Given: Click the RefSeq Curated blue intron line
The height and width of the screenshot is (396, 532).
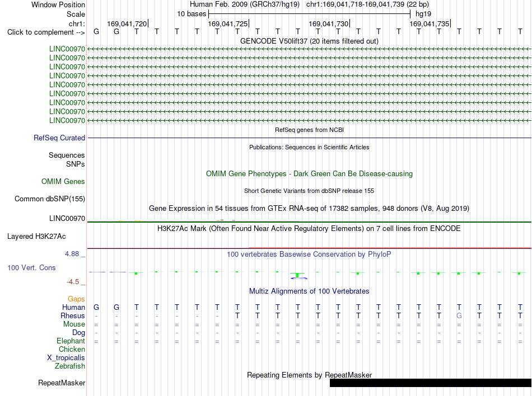Looking at the screenshot, I should coord(309,138).
